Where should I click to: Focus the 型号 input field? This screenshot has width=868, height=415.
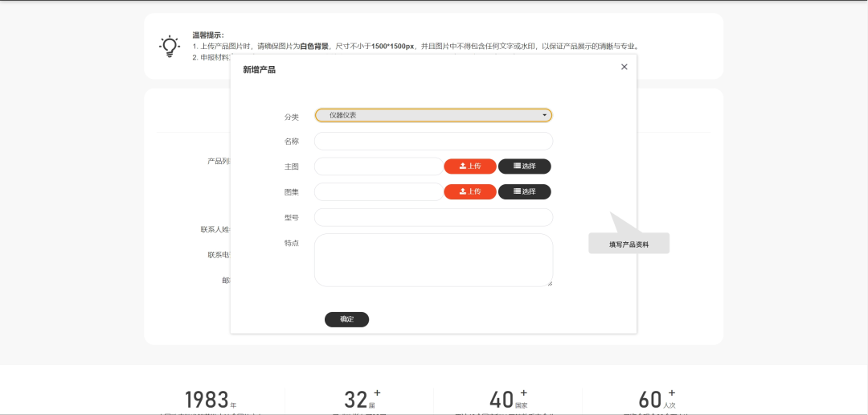pyautogui.click(x=433, y=217)
